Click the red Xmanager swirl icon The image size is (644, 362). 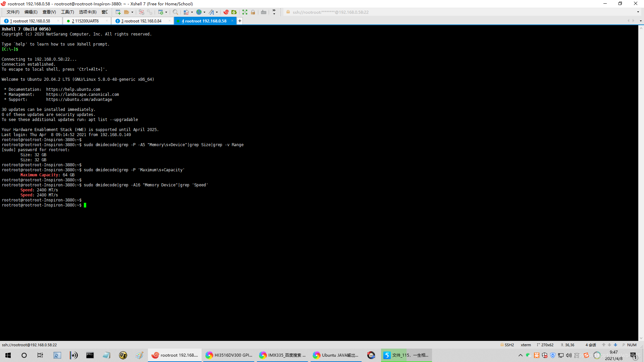tap(226, 12)
